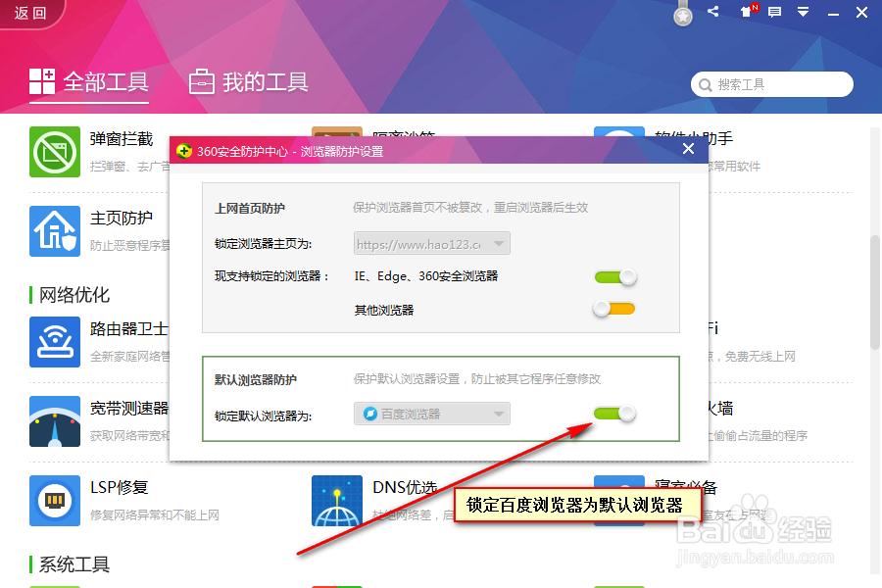Click the 360 logo in the dialog title bar
This screenshot has height=588, width=882.
point(184,151)
